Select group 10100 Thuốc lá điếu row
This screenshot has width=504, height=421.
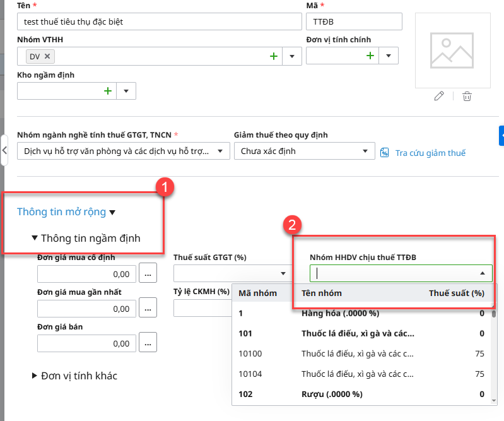click(360, 353)
